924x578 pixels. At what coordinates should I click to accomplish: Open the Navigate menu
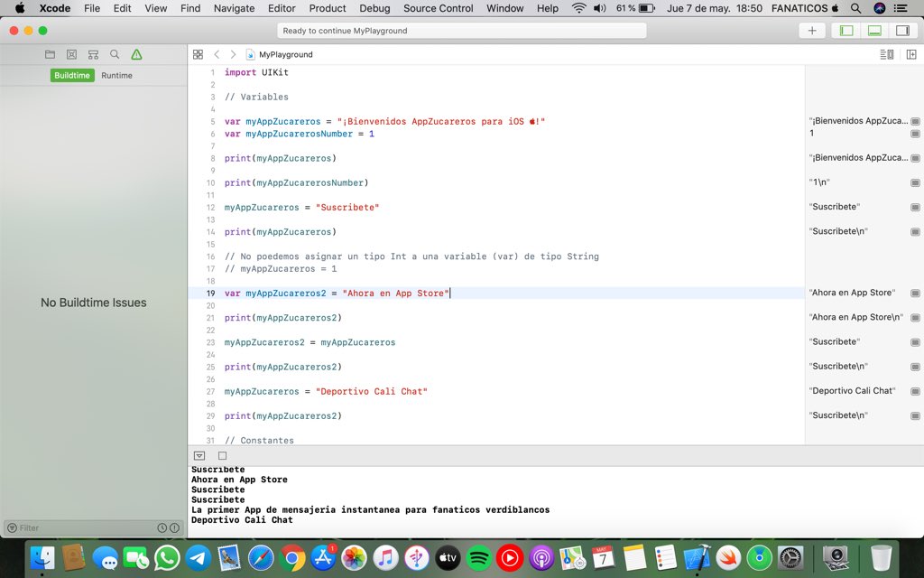pyautogui.click(x=234, y=8)
